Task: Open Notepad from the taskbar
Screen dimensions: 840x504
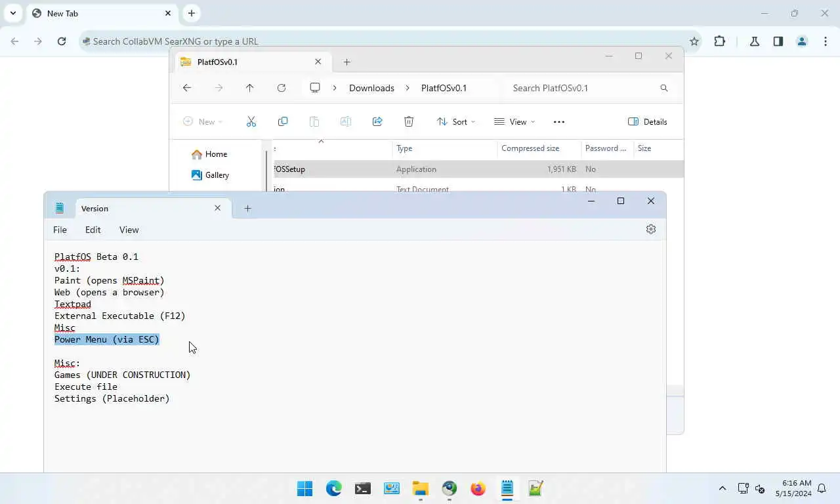Action: pos(507,488)
